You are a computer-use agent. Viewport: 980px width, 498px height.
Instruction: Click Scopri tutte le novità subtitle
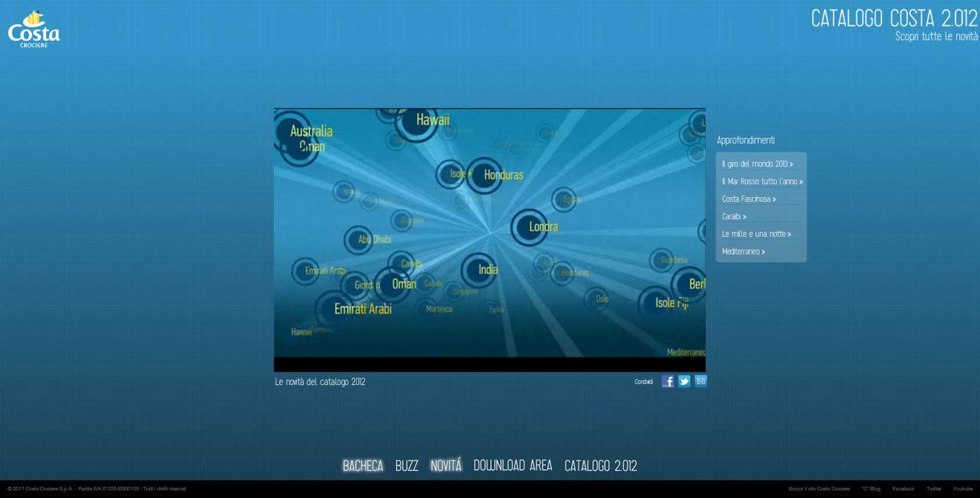(x=936, y=36)
